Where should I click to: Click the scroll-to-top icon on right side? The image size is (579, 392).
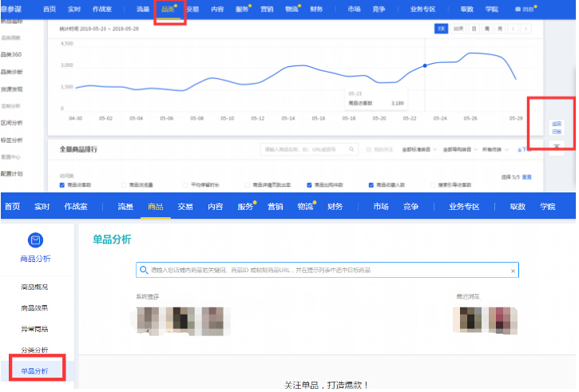[x=556, y=145]
